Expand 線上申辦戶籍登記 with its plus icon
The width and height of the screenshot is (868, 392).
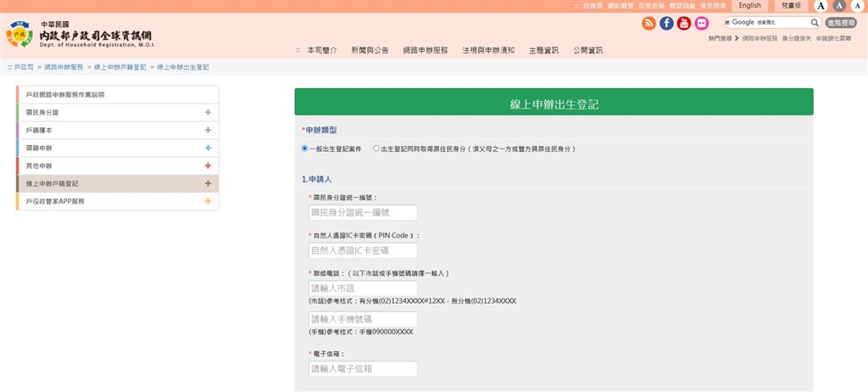click(208, 183)
